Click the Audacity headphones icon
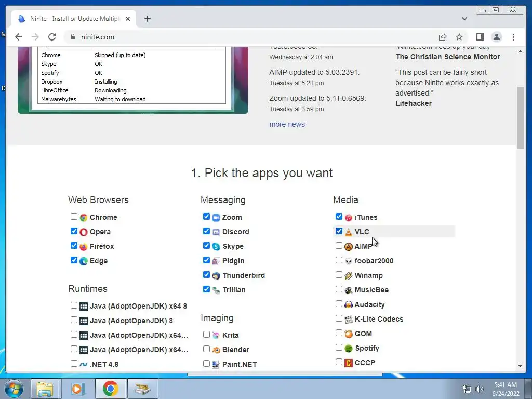This screenshot has height=399, width=532. tap(349, 304)
